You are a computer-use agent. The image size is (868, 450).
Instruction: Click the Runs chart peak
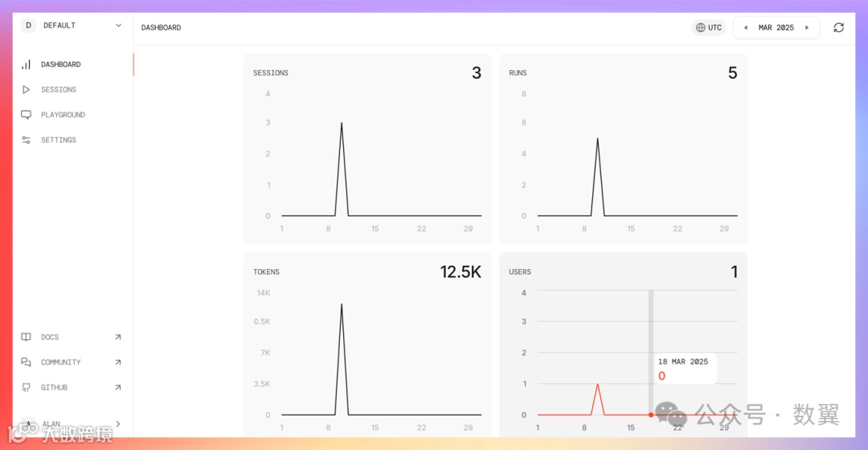597,139
